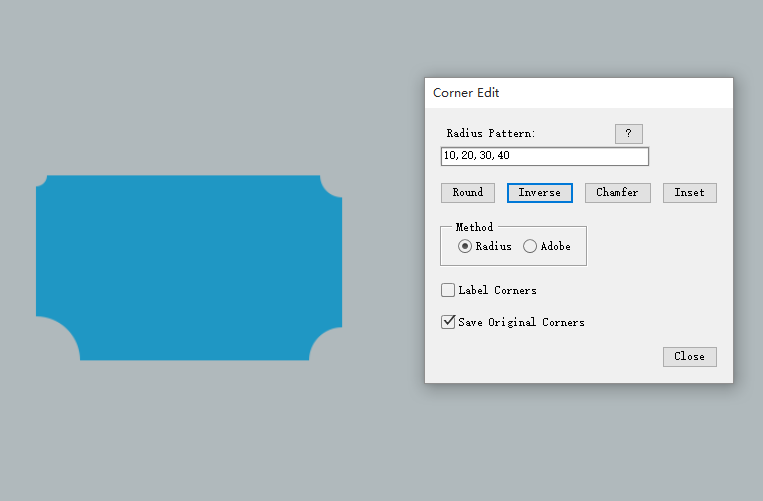Viewport: 763px width, 501px height.
Task: Apply the Inset corner style
Action: 690,193
